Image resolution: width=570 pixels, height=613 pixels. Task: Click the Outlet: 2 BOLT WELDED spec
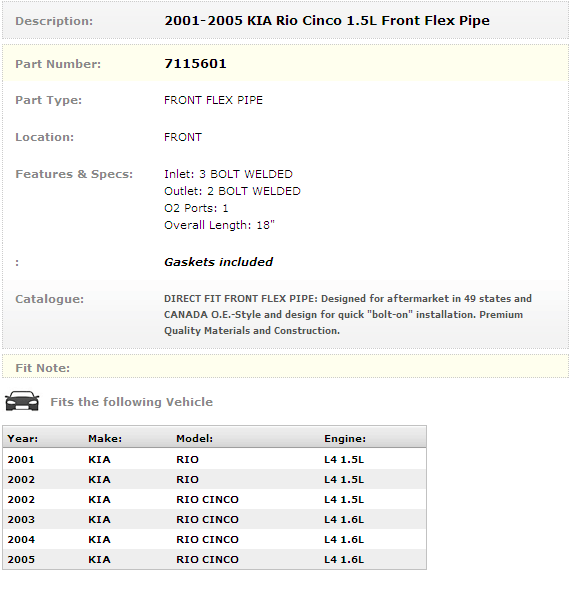[x=232, y=191]
